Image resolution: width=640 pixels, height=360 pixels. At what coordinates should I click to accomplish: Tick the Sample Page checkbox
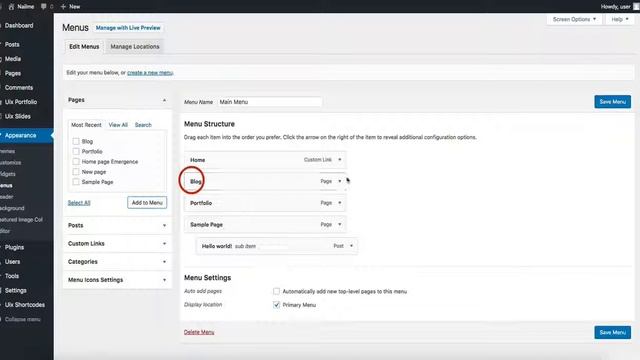(x=76, y=182)
